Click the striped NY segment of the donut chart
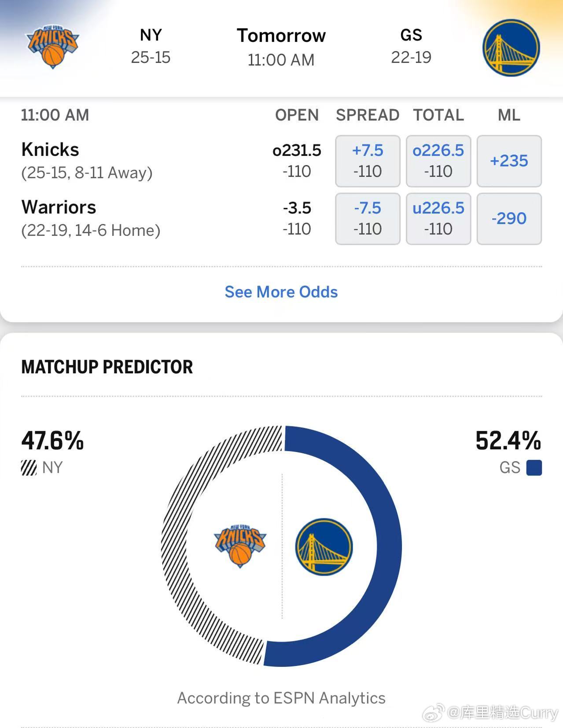The image size is (563, 728). pos(175,546)
